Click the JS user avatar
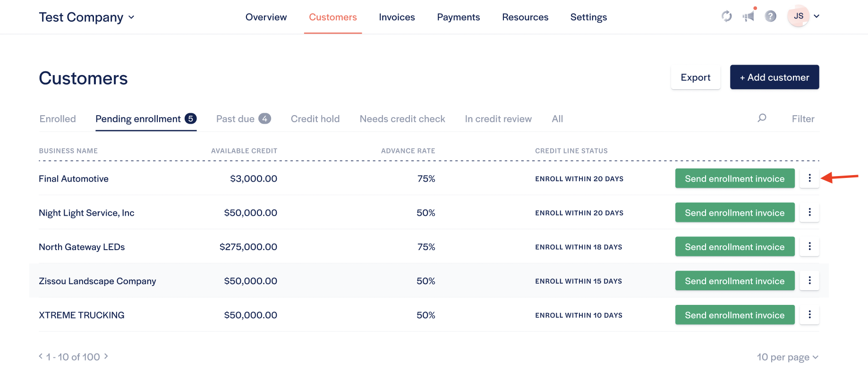This screenshot has width=868, height=387. 798,17
